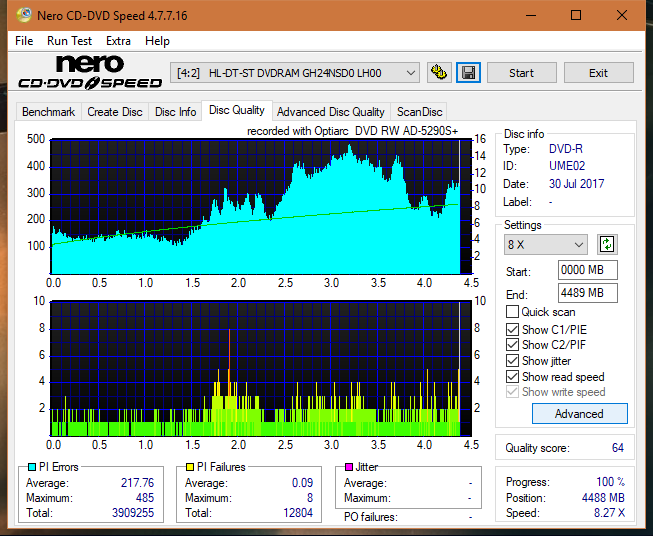Image resolution: width=653 pixels, height=536 pixels.
Task: Open the Run Test menu
Action: point(69,41)
